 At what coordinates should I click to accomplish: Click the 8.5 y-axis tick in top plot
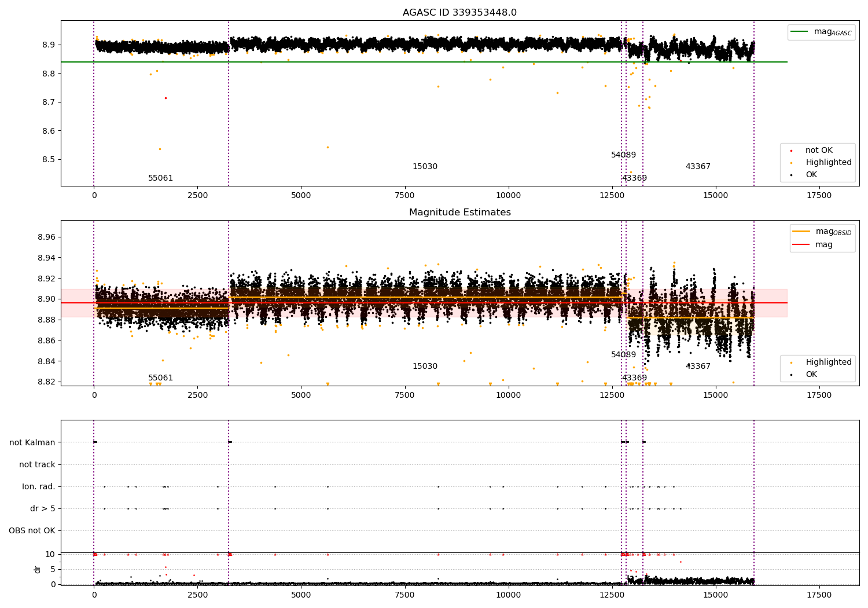(x=49, y=160)
